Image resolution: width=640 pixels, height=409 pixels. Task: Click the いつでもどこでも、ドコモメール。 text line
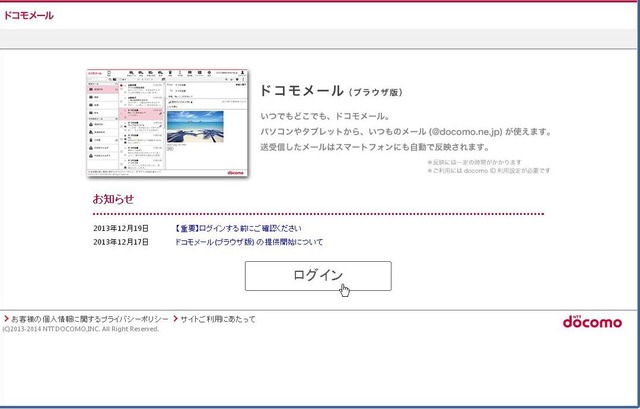(325, 116)
